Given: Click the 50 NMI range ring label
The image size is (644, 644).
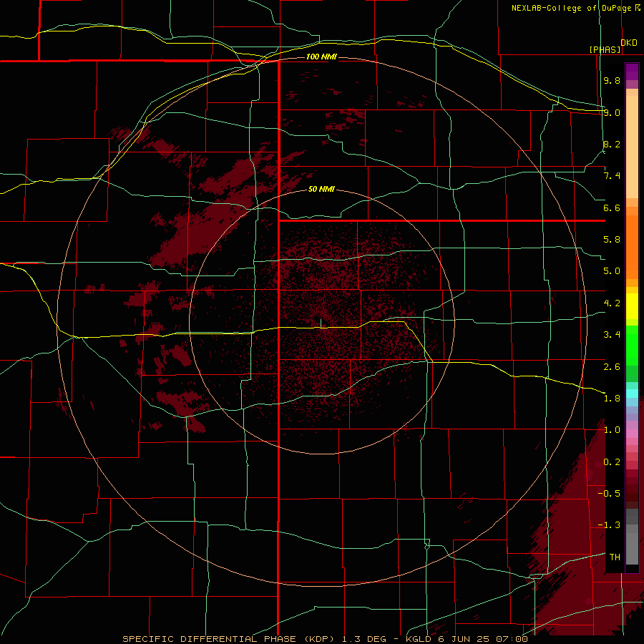Looking at the screenshot, I should click(x=321, y=189).
